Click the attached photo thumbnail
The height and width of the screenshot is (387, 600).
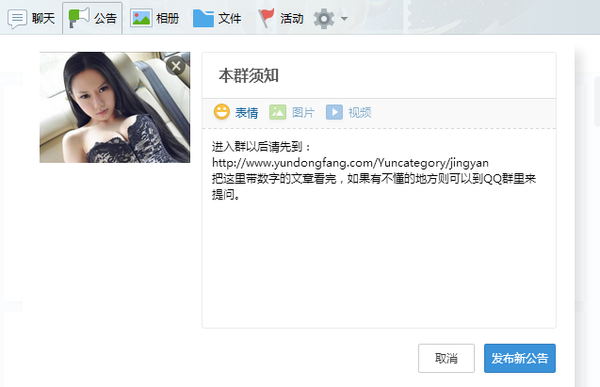[x=115, y=108]
